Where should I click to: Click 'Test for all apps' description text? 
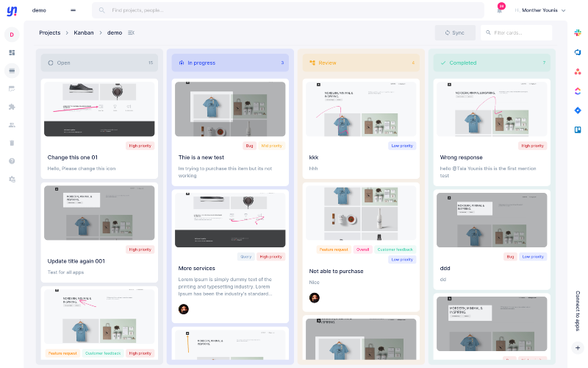tap(65, 272)
